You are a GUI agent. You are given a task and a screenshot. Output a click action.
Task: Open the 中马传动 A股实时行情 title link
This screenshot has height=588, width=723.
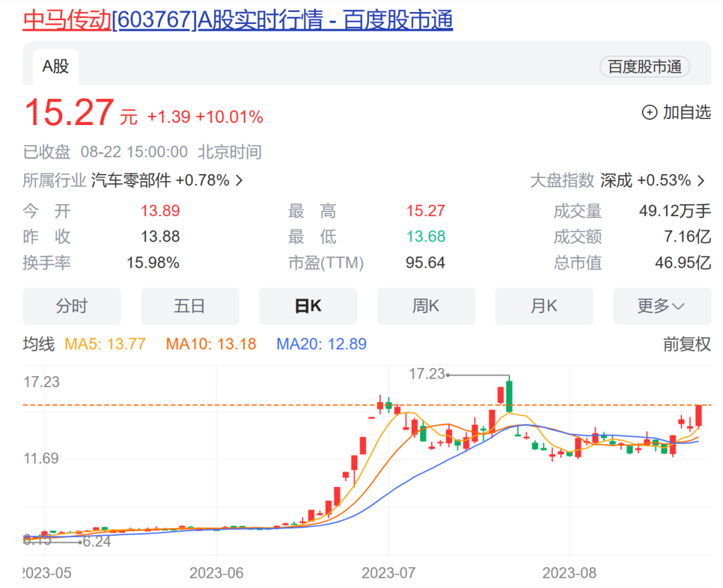click(x=238, y=20)
